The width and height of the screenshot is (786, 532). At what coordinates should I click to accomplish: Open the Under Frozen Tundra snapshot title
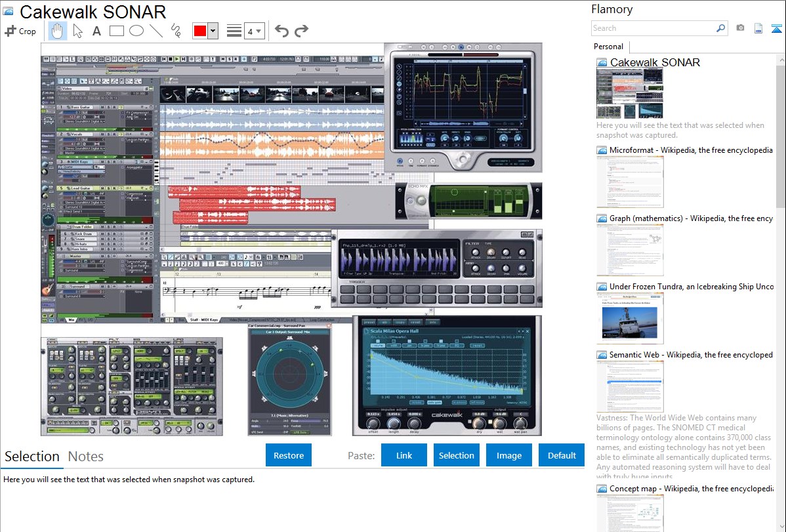click(x=692, y=286)
